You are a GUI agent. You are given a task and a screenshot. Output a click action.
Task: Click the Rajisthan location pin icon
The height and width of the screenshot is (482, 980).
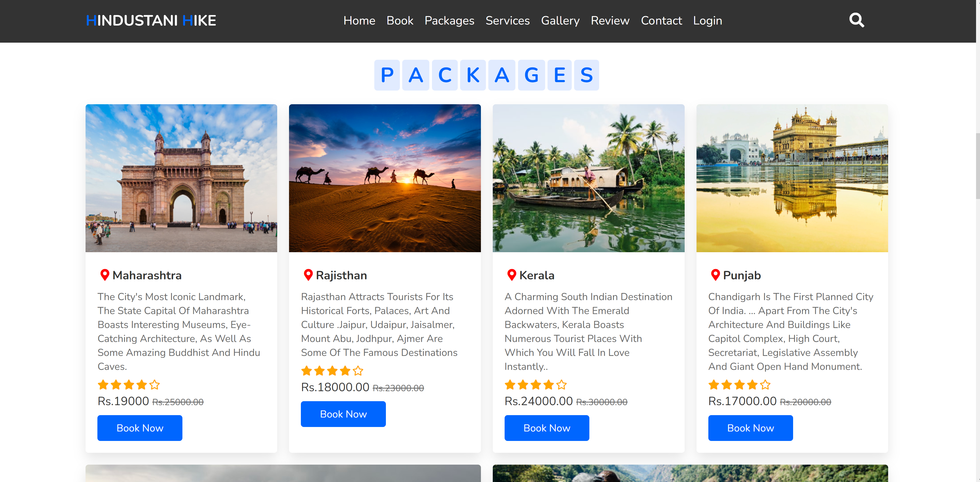[x=308, y=275]
